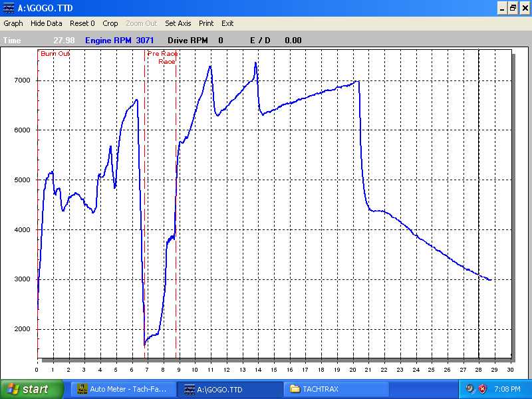Screen dimensions: 532x399
Task: Click the GOGO.TTD title bar app icon
Action: coord(9,8)
